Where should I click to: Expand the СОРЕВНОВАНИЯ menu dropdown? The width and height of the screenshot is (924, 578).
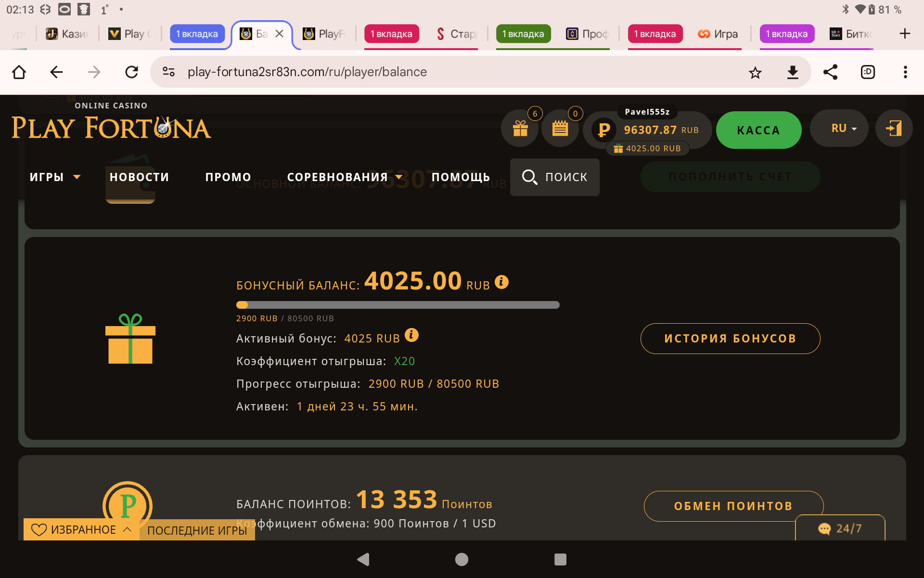345,177
